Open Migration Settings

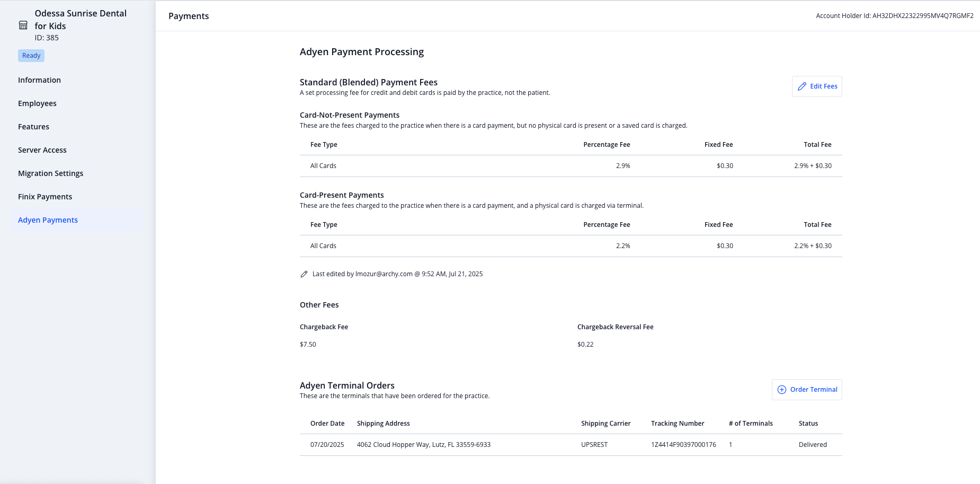click(50, 173)
